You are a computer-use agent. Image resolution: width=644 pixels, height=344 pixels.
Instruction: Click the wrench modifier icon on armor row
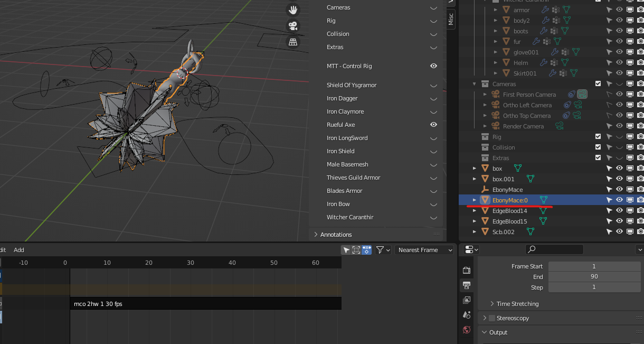point(545,10)
